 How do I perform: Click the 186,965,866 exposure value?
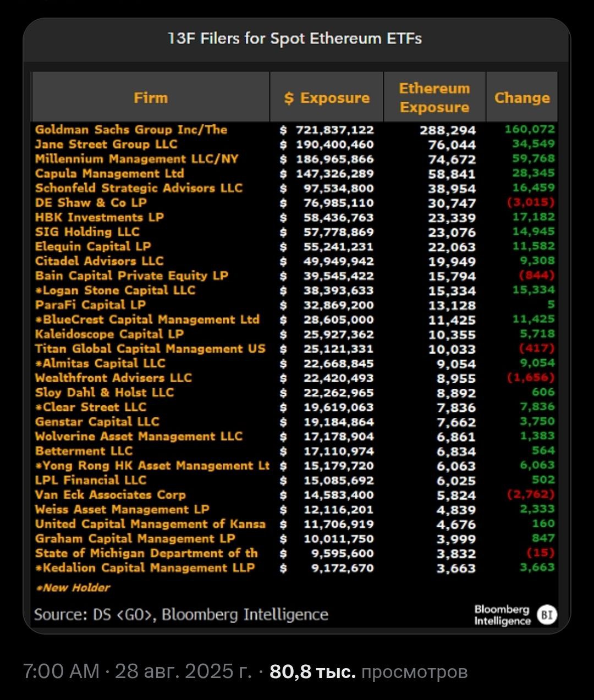pyautogui.click(x=335, y=159)
